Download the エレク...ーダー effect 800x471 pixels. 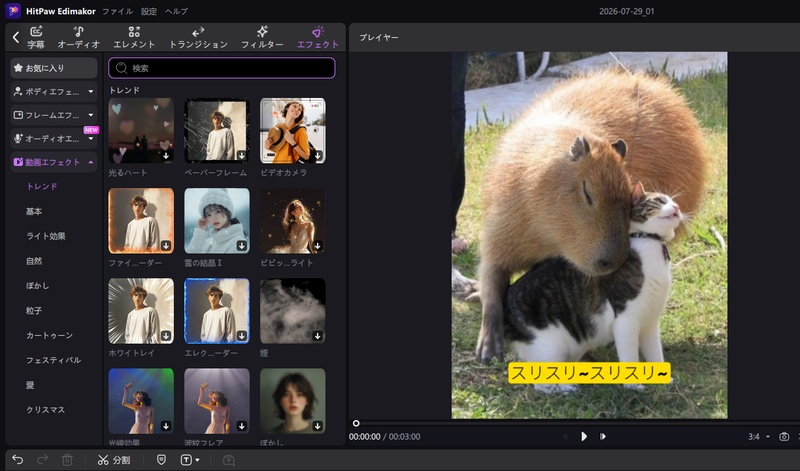[242, 336]
